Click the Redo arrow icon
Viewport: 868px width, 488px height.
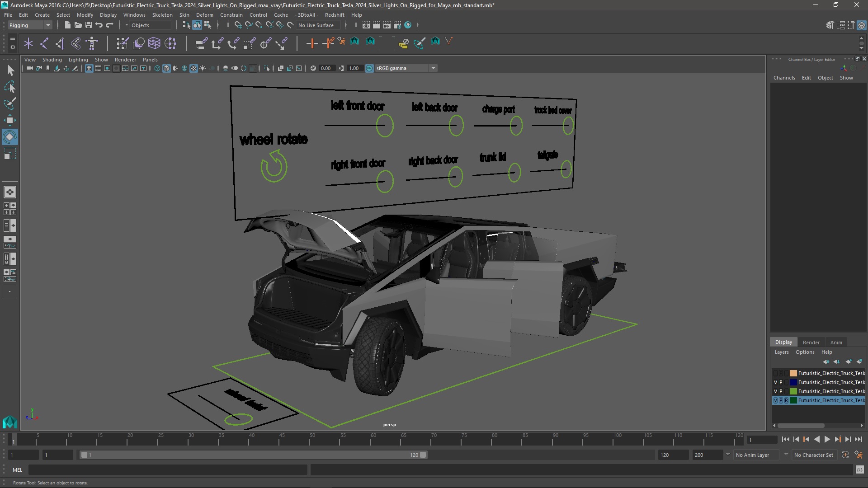(x=109, y=25)
